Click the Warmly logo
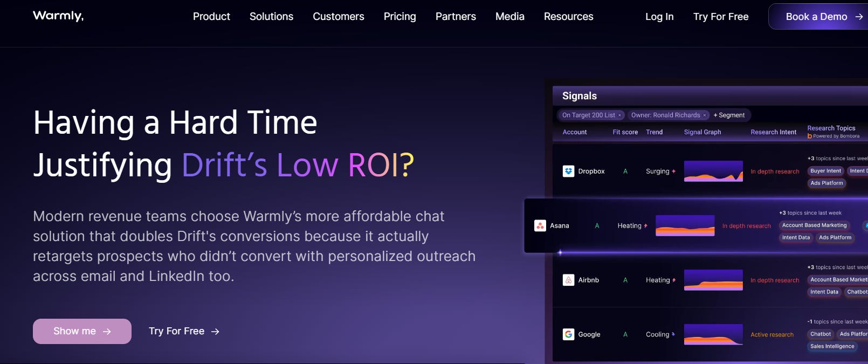This screenshot has width=868, height=364. 58,16
